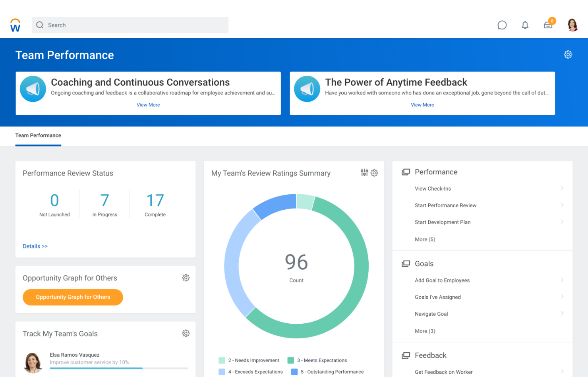Click Elsa's customer service goal progress bar
Screen dimensions: 588x392
click(x=119, y=368)
